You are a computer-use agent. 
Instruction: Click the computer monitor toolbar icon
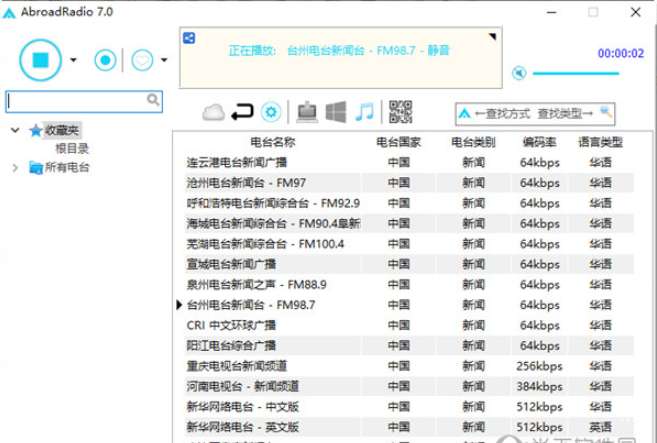pos(307,112)
